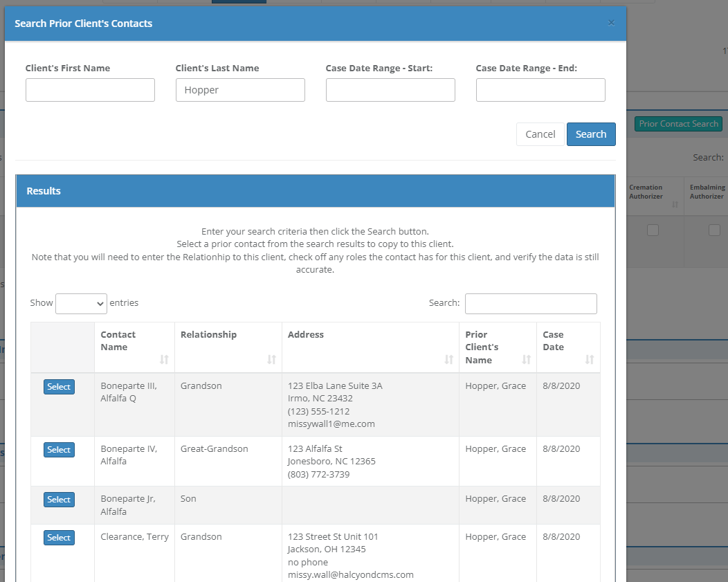Screen dimensions: 728x582
Task: Sort results by Contact Name column
Action: click(x=134, y=347)
